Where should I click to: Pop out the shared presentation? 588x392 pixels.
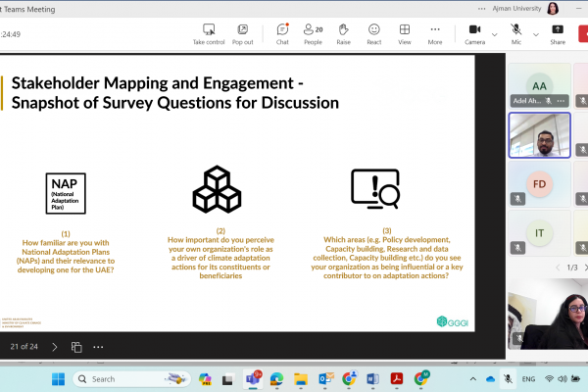pos(242,33)
